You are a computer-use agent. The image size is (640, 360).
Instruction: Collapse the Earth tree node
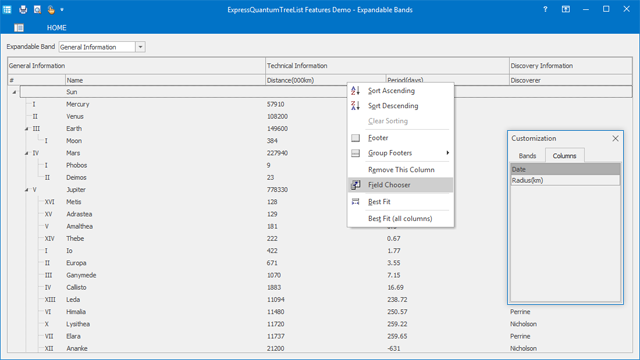(x=27, y=129)
